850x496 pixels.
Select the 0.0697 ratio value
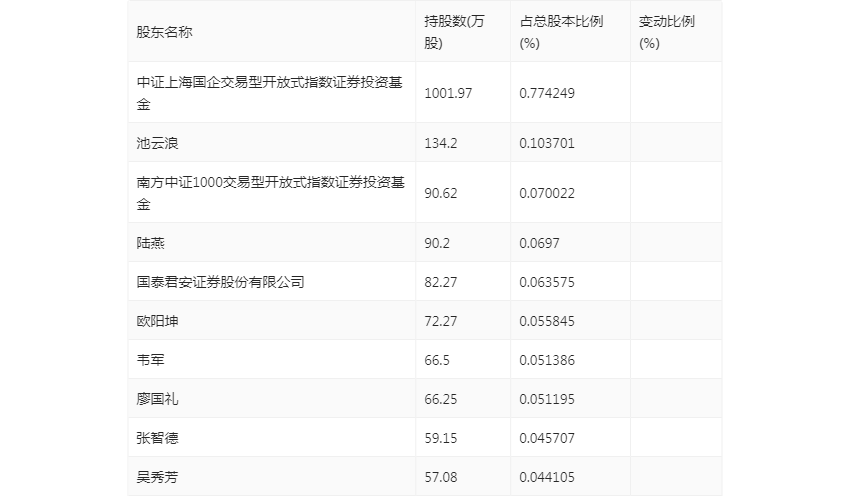pos(539,243)
